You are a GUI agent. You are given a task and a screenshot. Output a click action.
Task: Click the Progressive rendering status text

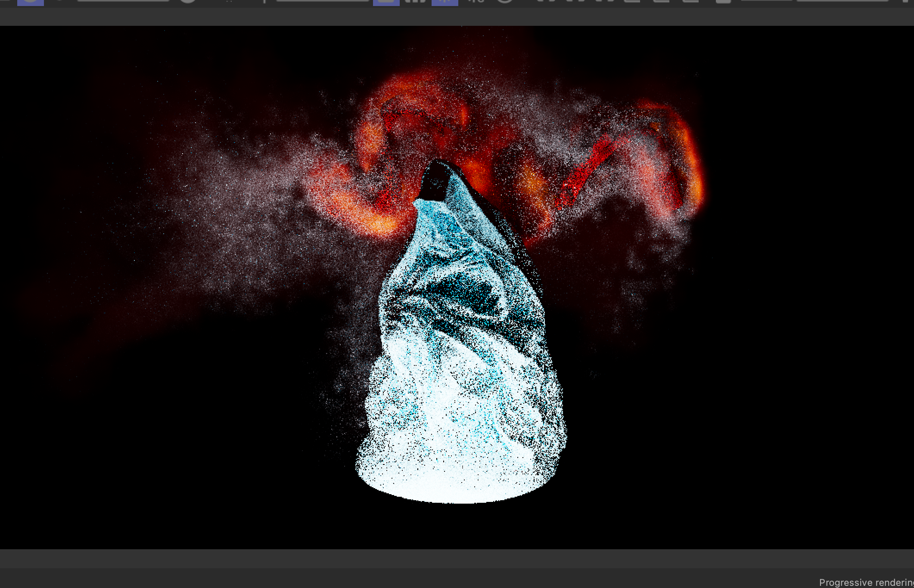coord(866,582)
